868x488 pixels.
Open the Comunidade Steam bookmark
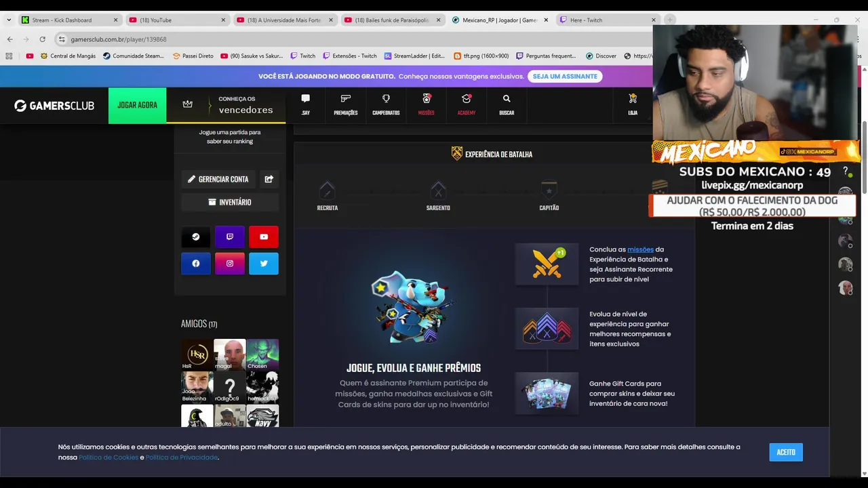(x=134, y=56)
